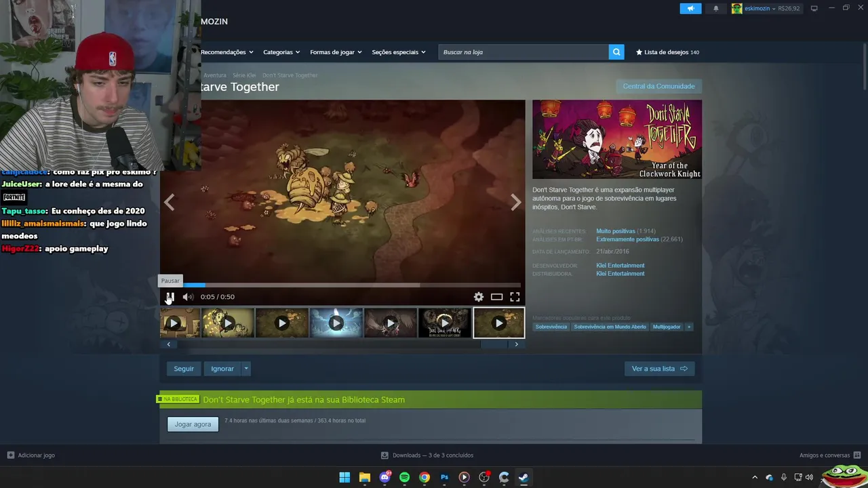The width and height of the screenshot is (868, 488).
Task: Open the eskimozin account dropdown
Action: pos(766,8)
